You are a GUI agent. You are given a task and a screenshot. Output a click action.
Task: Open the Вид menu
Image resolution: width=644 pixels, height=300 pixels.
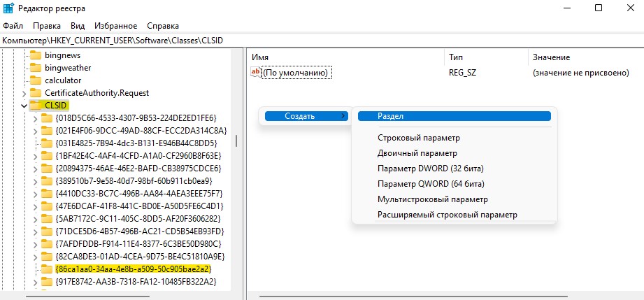point(78,25)
